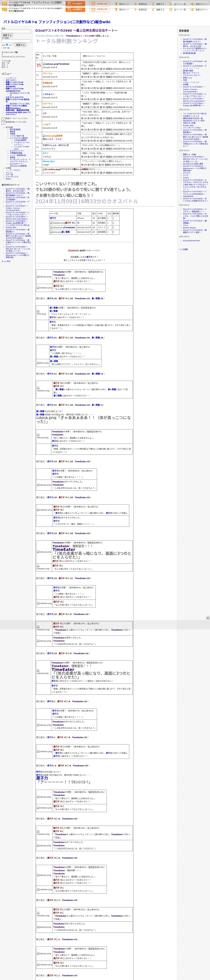Viewport: 210px width, 980px height.
Task: Open 琥珀にゃん history link
Action: (x=188, y=78)
